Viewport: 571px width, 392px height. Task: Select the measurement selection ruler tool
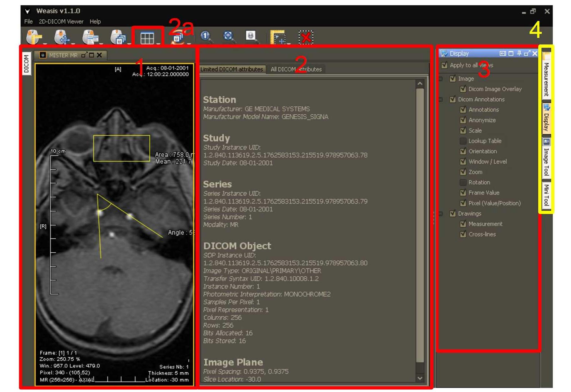click(277, 37)
